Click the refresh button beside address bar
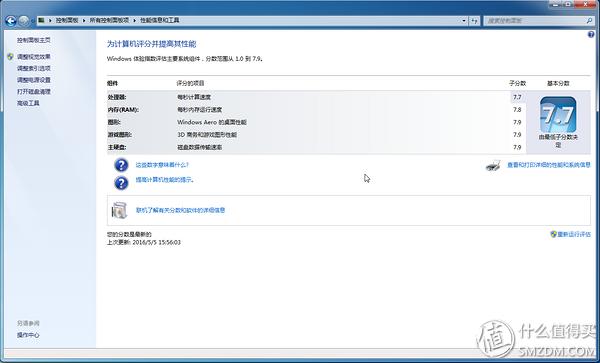The height and width of the screenshot is (363, 600). 474,21
